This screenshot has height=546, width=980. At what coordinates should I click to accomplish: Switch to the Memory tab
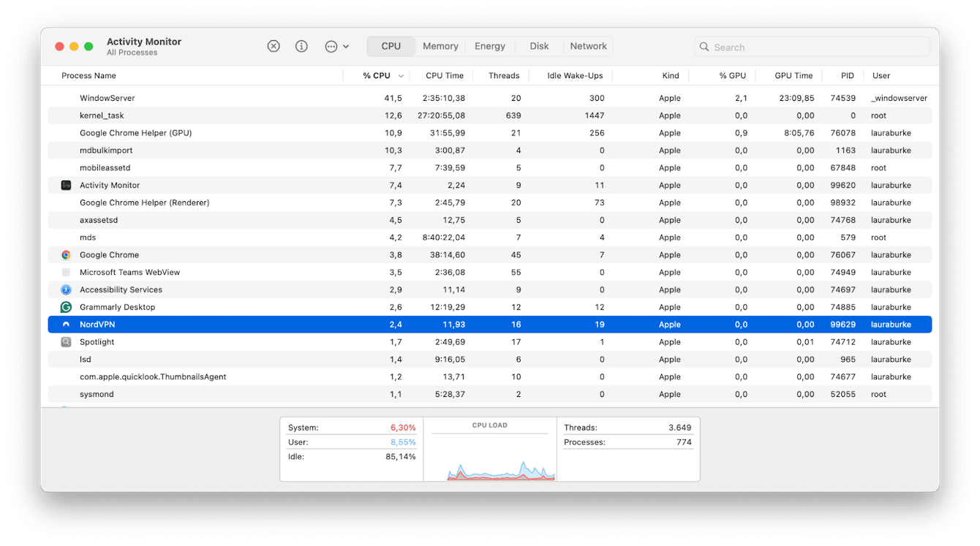point(440,45)
